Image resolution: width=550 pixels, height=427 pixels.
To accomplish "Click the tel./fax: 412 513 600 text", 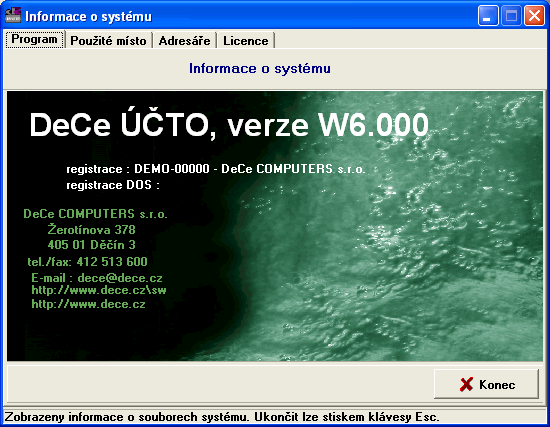I will pyautogui.click(x=87, y=261).
